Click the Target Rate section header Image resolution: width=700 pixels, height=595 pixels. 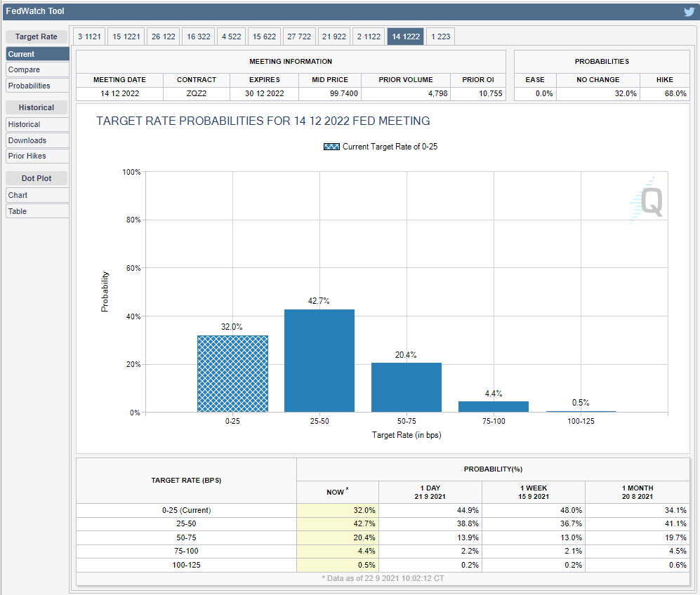(37, 36)
